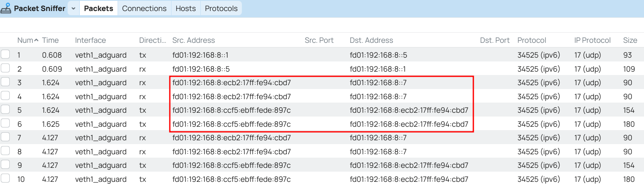Tick the checkbox for packet 1
Screen dimensions: 644x192
pyautogui.click(x=5, y=55)
